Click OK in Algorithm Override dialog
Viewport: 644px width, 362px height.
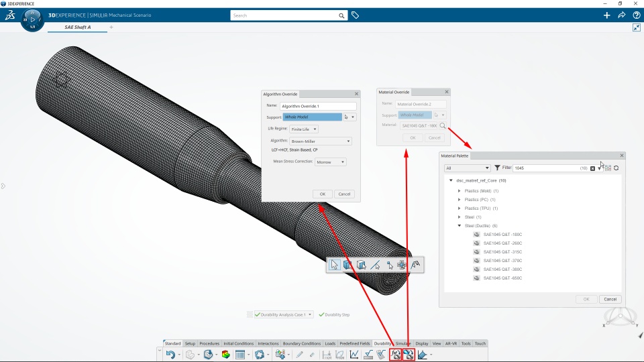[x=323, y=194]
